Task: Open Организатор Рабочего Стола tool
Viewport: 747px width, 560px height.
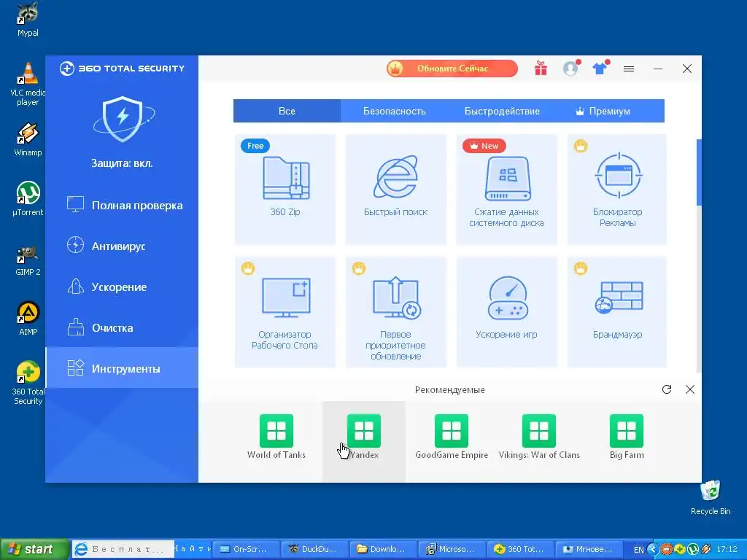Action: pyautogui.click(x=285, y=312)
